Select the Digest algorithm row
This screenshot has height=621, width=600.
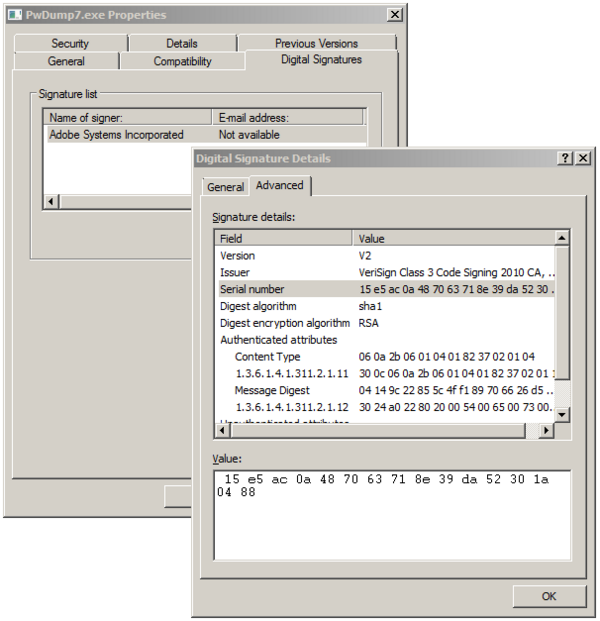point(258,306)
